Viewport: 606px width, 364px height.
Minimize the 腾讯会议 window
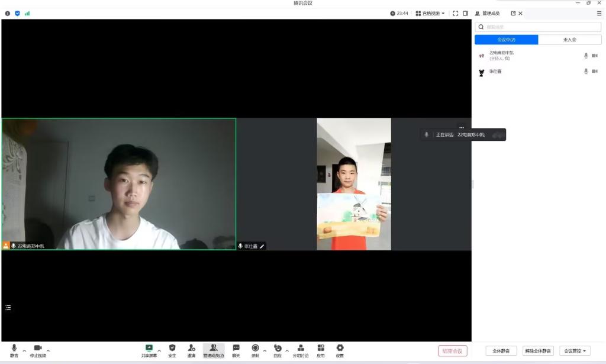point(578,3)
